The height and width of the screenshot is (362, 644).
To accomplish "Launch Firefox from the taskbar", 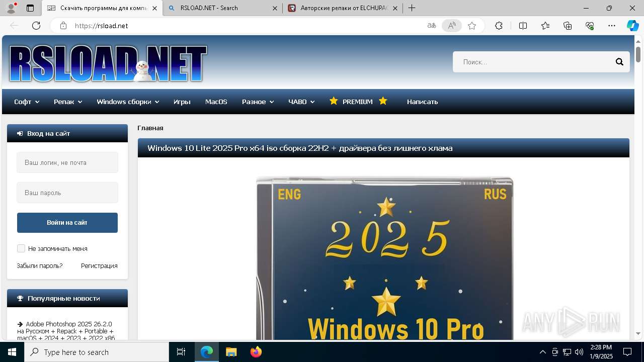I will (x=256, y=352).
